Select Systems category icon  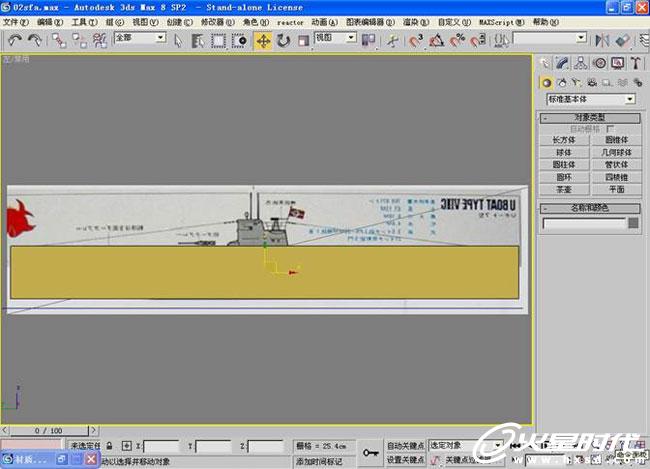coord(638,83)
